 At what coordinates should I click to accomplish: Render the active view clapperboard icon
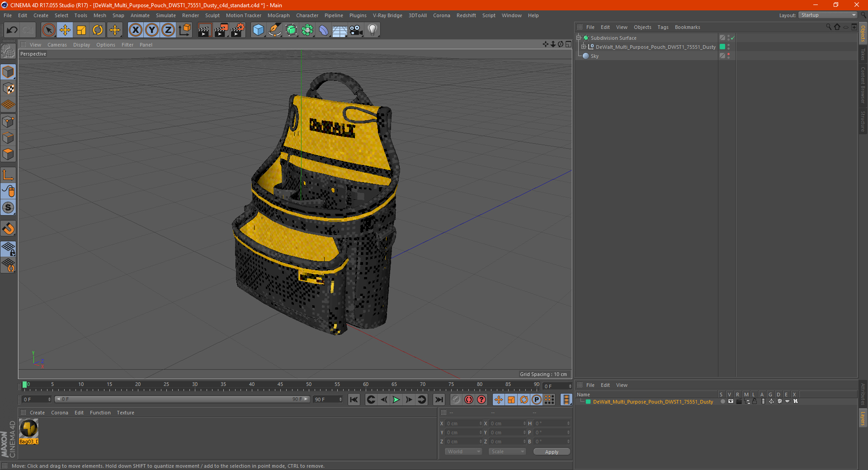coord(204,30)
